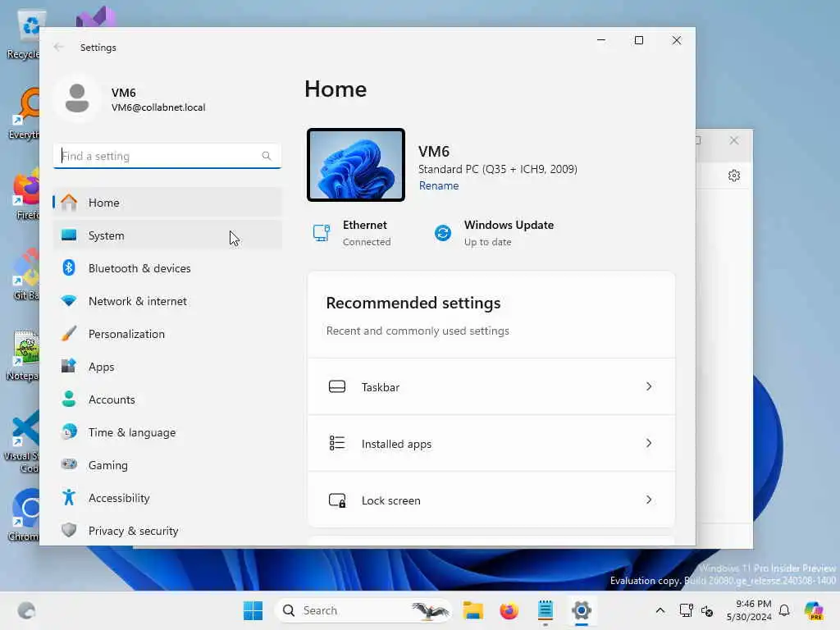Click the chevron on Lock screen row
This screenshot has width=840, height=630.
(649, 500)
